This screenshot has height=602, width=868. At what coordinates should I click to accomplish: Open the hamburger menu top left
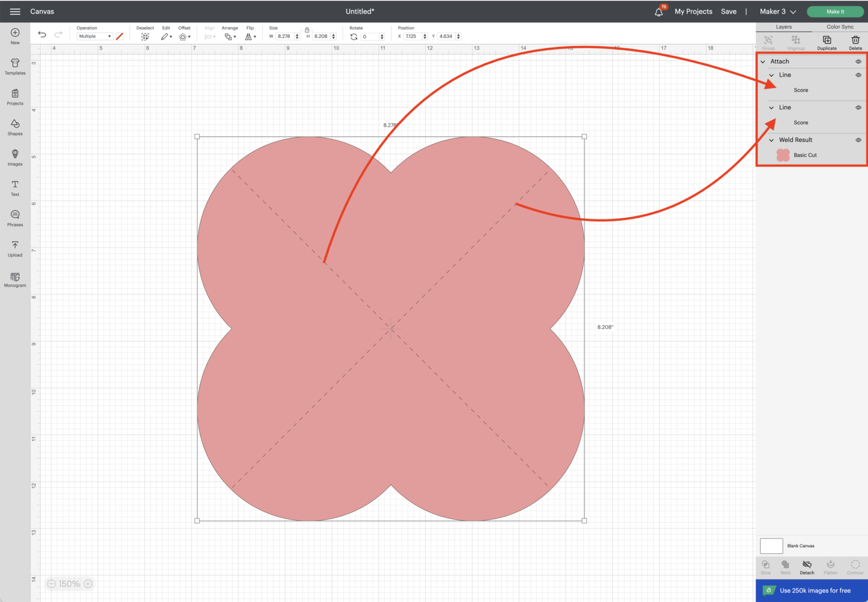click(15, 11)
